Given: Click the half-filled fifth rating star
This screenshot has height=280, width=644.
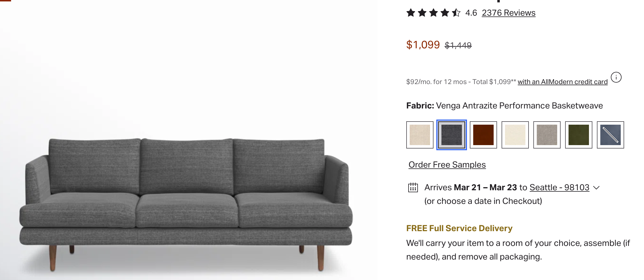Looking at the screenshot, I should 456,13.
